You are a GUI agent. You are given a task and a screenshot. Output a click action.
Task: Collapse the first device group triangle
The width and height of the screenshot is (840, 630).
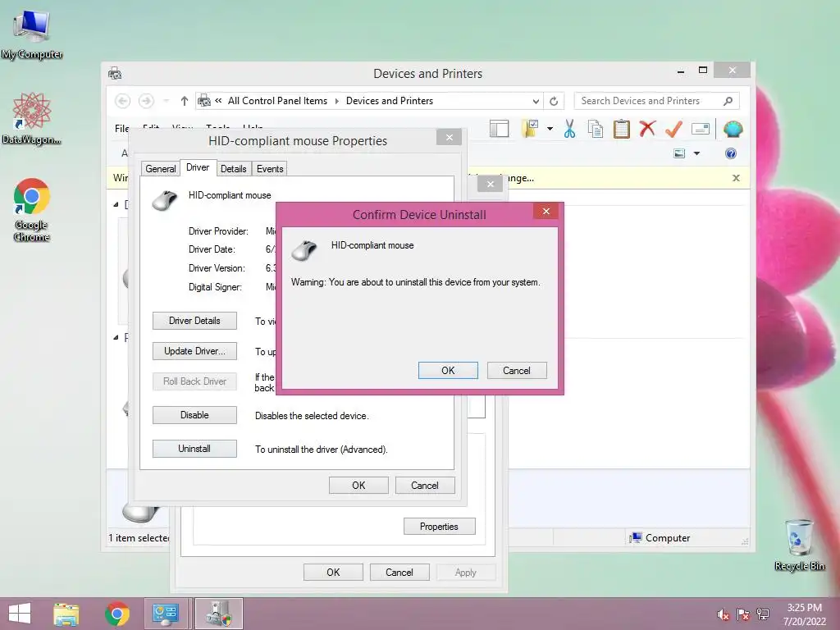pyautogui.click(x=116, y=204)
